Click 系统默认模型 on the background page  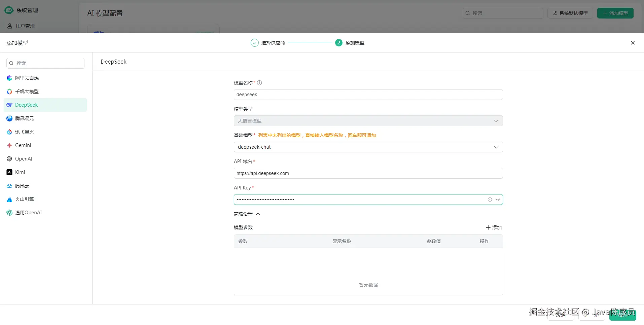pyautogui.click(x=570, y=13)
